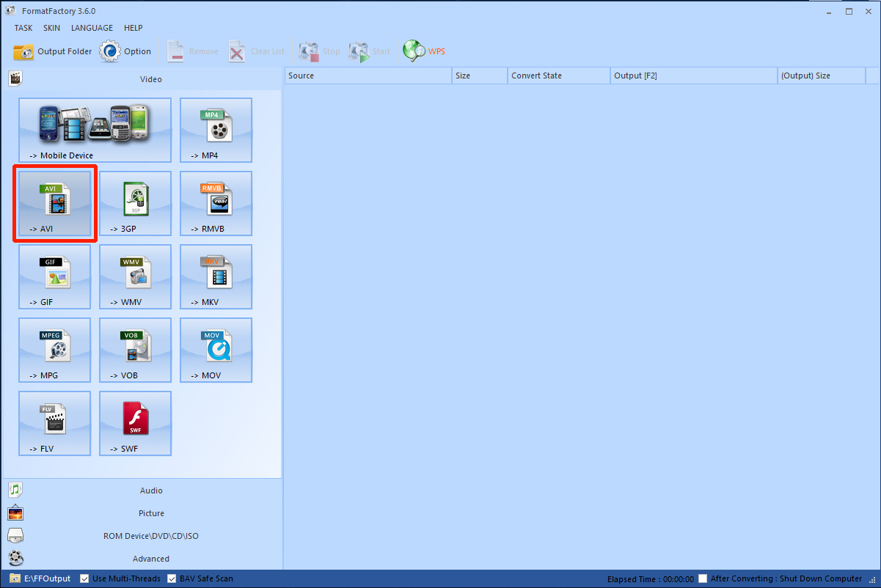Viewport: 881px width, 588px height.
Task: Choose the VOB format tile
Action: pos(135,350)
